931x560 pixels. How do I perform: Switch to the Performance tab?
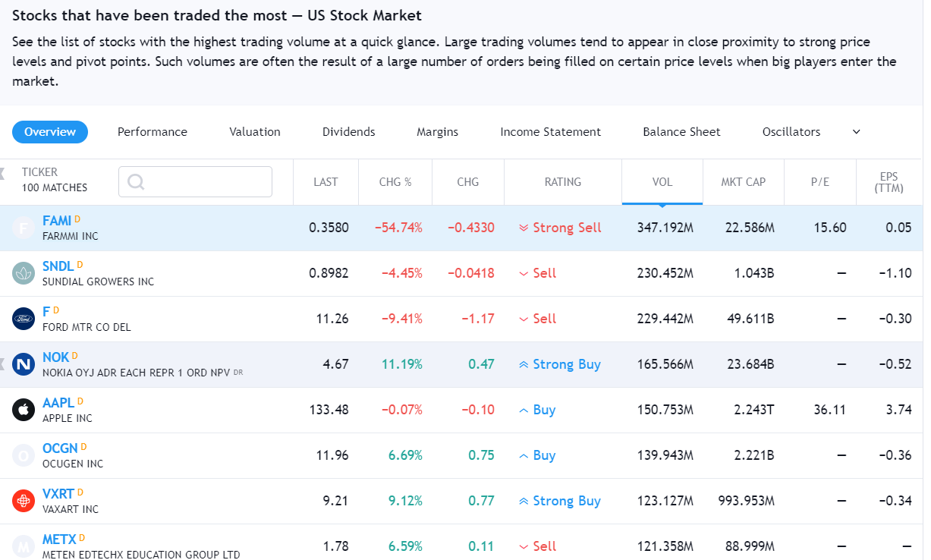tap(153, 132)
